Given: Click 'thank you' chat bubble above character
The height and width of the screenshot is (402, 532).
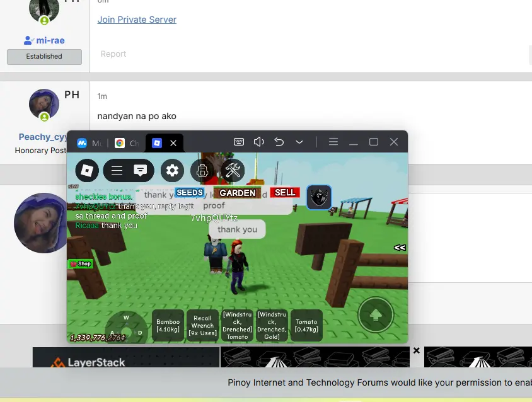Looking at the screenshot, I should coord(237,229).
